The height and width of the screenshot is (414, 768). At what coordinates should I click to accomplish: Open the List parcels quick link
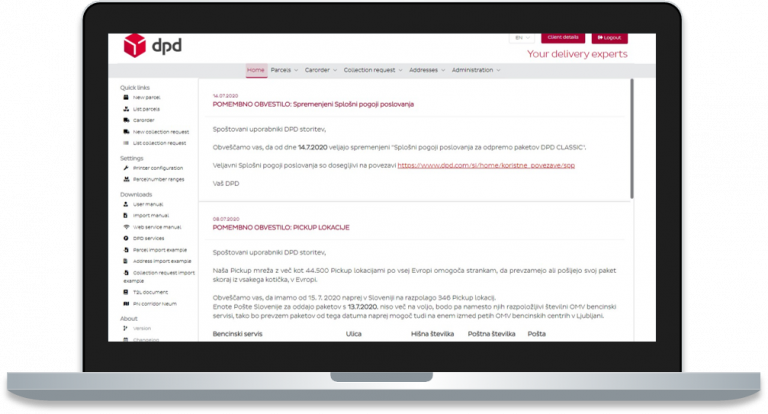click(x=146, y=109)
